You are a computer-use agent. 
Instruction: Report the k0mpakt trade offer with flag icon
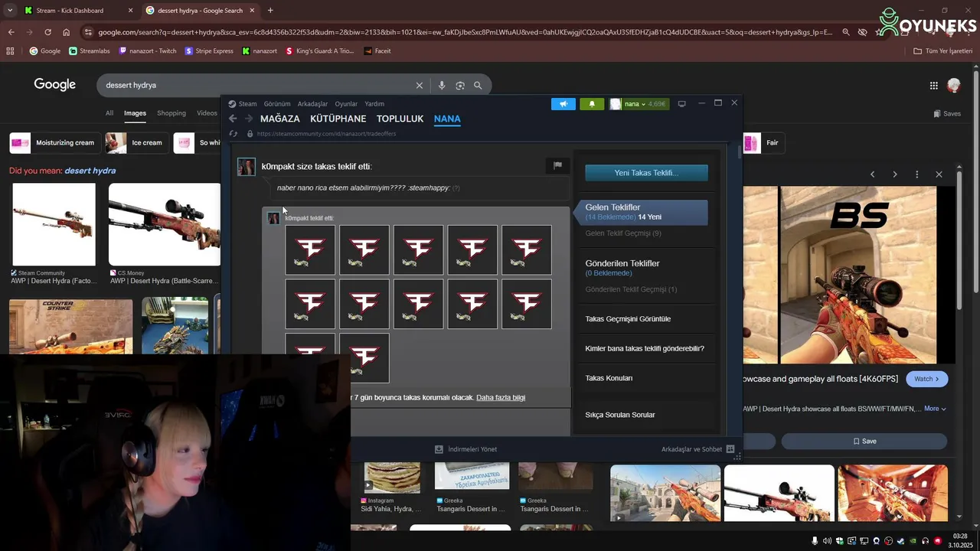[x=557, y=165]
